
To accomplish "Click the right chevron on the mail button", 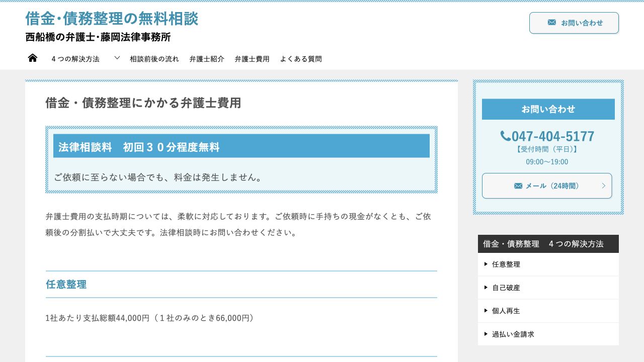I will tap(604, 186).
